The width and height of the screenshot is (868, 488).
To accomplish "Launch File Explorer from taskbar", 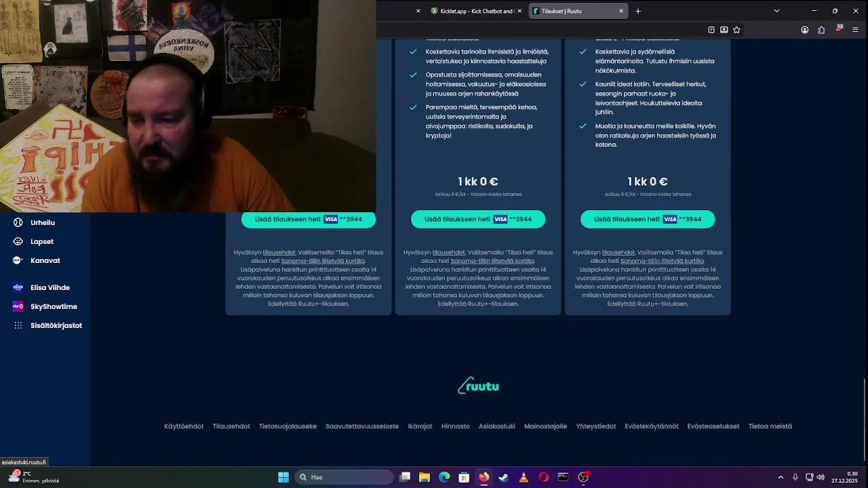I will pos(425,477).
